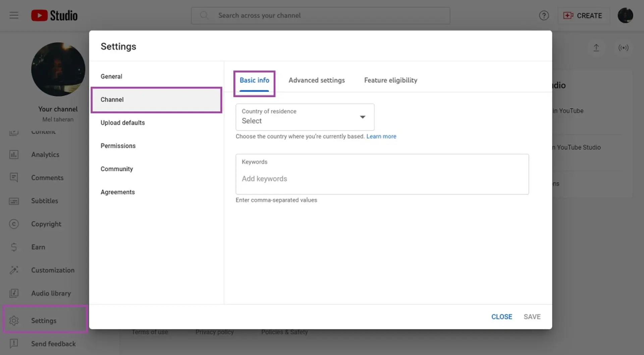The height and width of the screenshot is (355, 644).
Task: Open the Privacy policy link
Action: (215, 332)
